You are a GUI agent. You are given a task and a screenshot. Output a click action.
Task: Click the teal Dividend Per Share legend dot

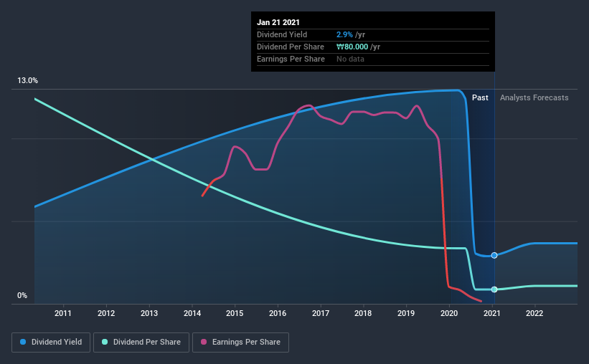pyautogui.click(x=105, y=342)
